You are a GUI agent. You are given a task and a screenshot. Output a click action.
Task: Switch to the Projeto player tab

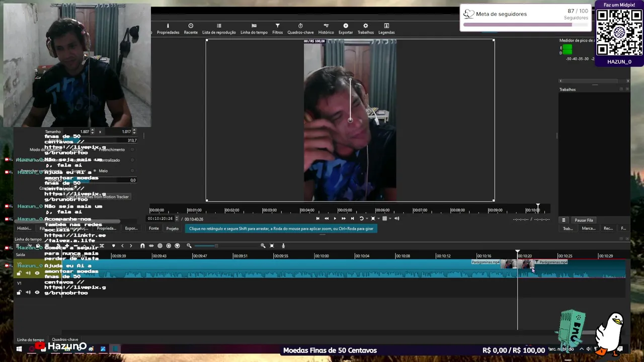pos(173,229)
